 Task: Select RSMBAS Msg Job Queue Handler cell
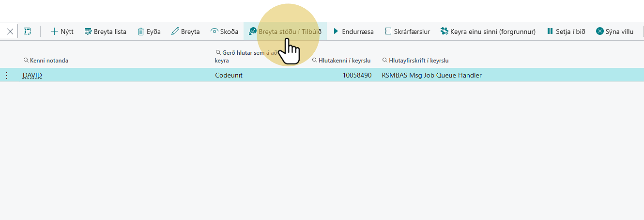[x=432, y=75]
